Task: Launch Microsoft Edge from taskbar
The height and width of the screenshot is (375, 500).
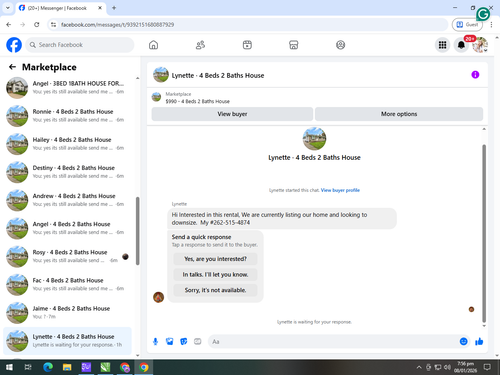Action: click(48, 367)
